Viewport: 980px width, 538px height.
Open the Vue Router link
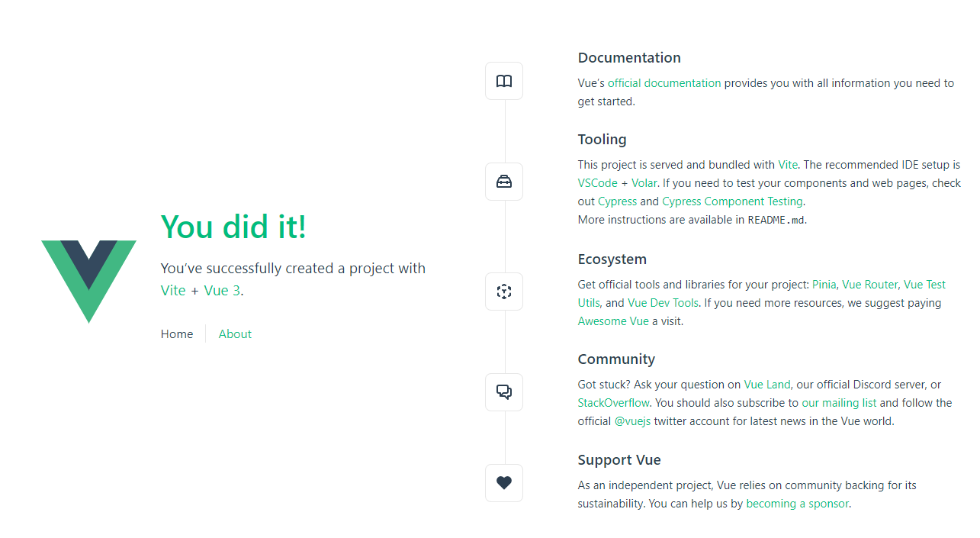870,285
